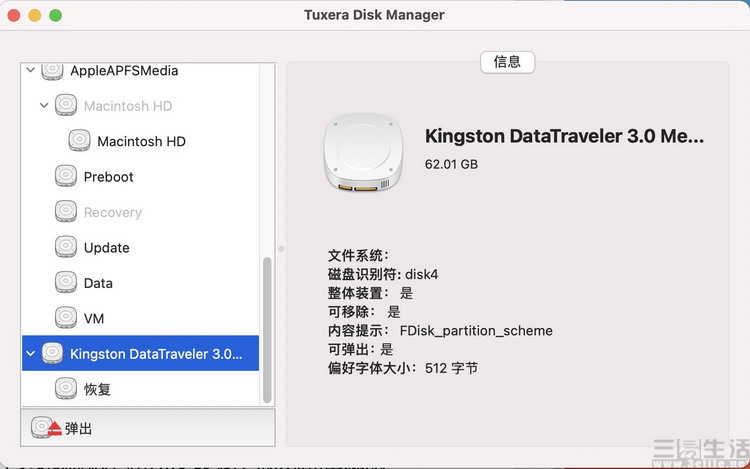Click the VM volume disk icon

[66, 317]
